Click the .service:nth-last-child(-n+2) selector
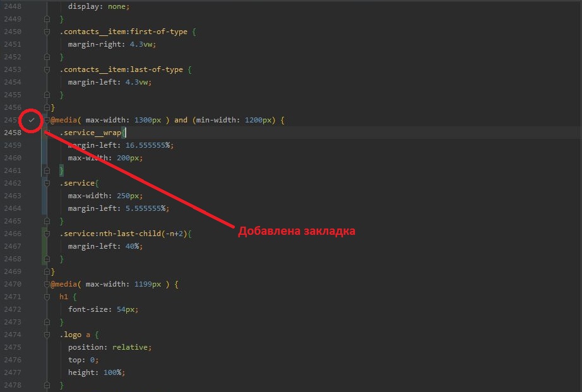This screenshot has width=582, height=392. pyautogui.click(x=124, y=234)
